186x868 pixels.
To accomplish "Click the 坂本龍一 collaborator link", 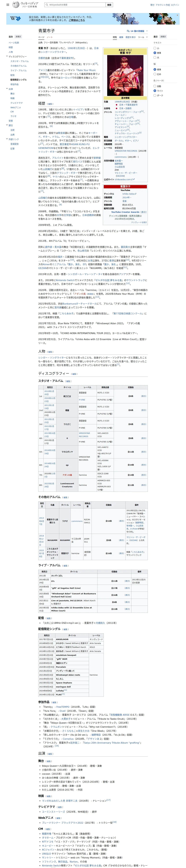I will point(119,161).
